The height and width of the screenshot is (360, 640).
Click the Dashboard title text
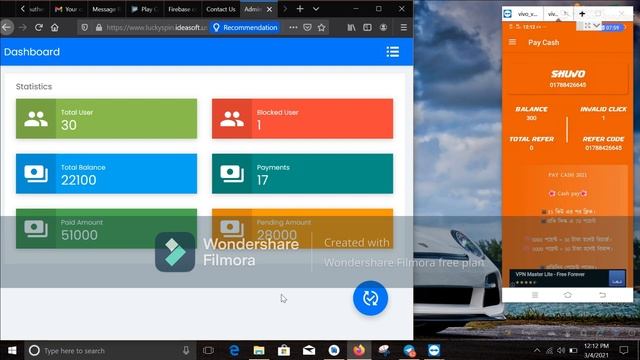[32, 52]
